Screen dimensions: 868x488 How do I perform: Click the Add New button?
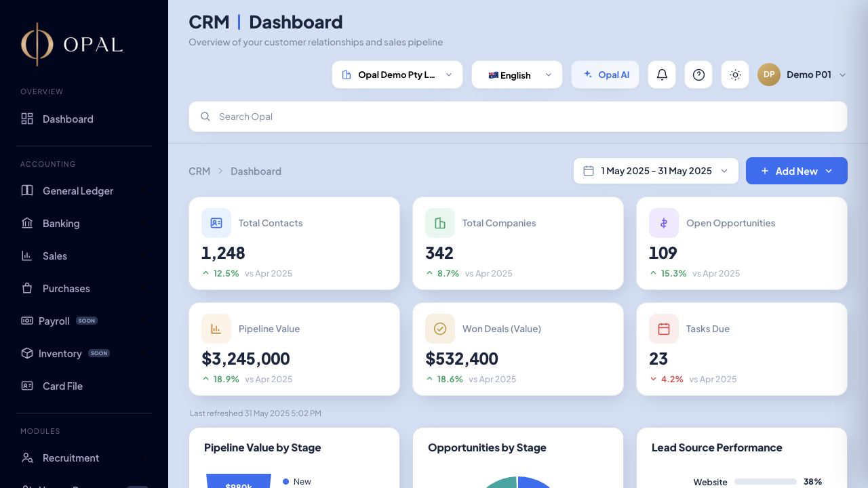click(x=797, y=171)
